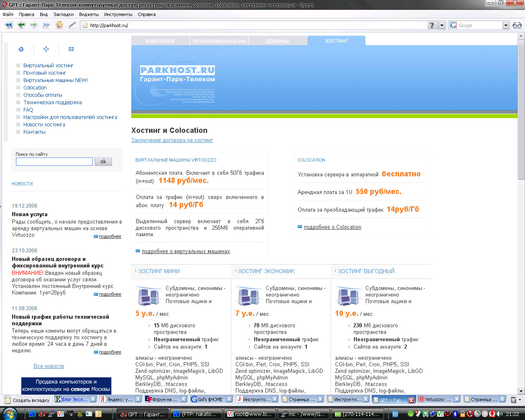Click 'подробнее о виртуальных машинах' link

click(186, 251)
